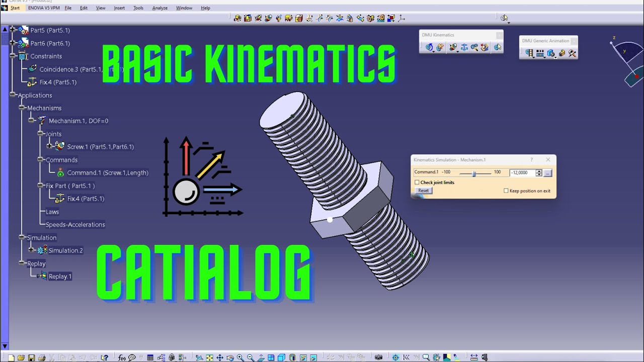Click the Zoom In magnifier icon
This screenshot has width=644, height=362.
[240, 358]
